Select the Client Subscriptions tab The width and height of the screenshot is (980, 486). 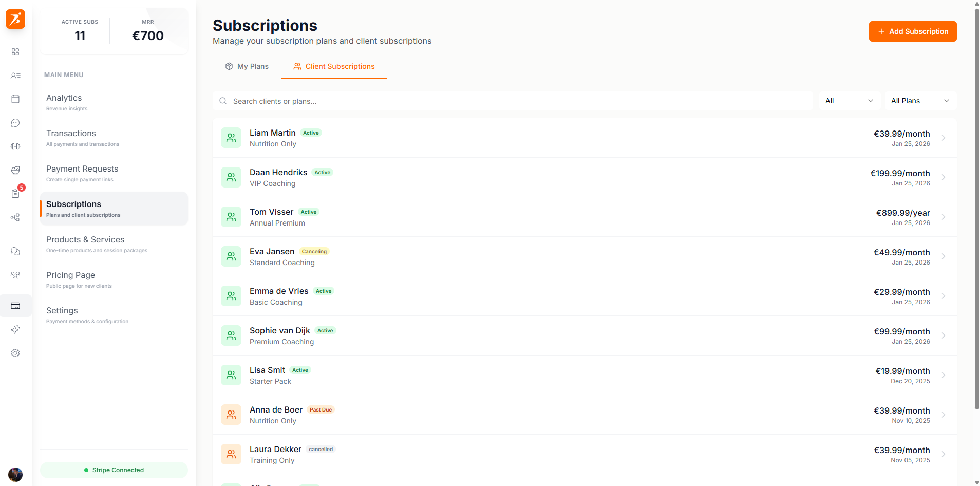[x=333, y=66]
